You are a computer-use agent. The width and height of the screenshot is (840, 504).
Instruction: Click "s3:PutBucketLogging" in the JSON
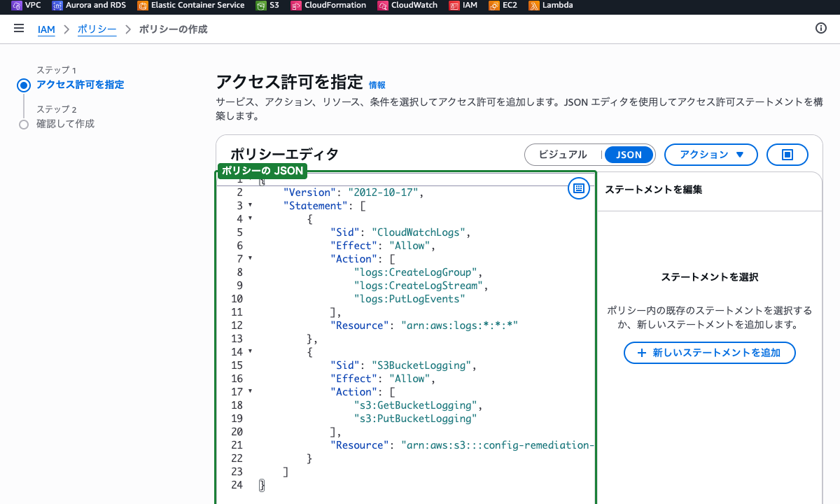(x=415, y=419)
